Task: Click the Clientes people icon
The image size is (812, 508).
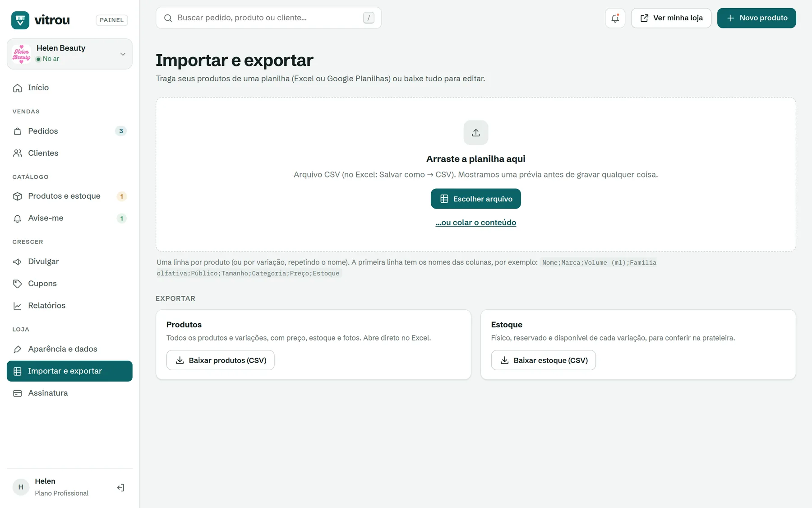Action: click(x=18, y=153)
